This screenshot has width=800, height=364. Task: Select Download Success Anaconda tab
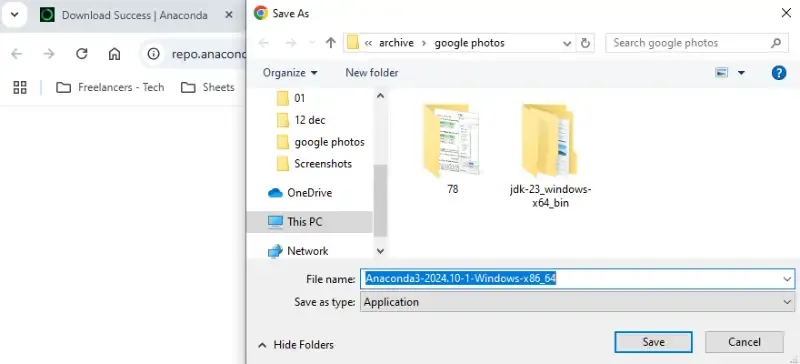[135, 15]
